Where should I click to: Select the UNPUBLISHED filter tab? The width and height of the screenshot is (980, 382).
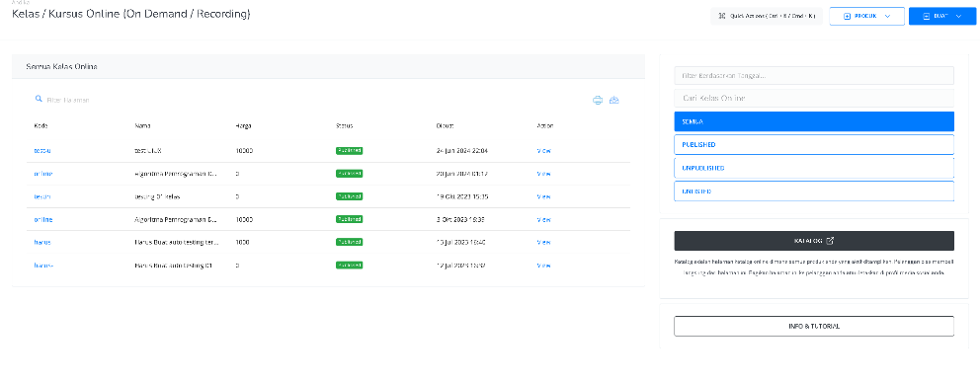tap(814, 169)
